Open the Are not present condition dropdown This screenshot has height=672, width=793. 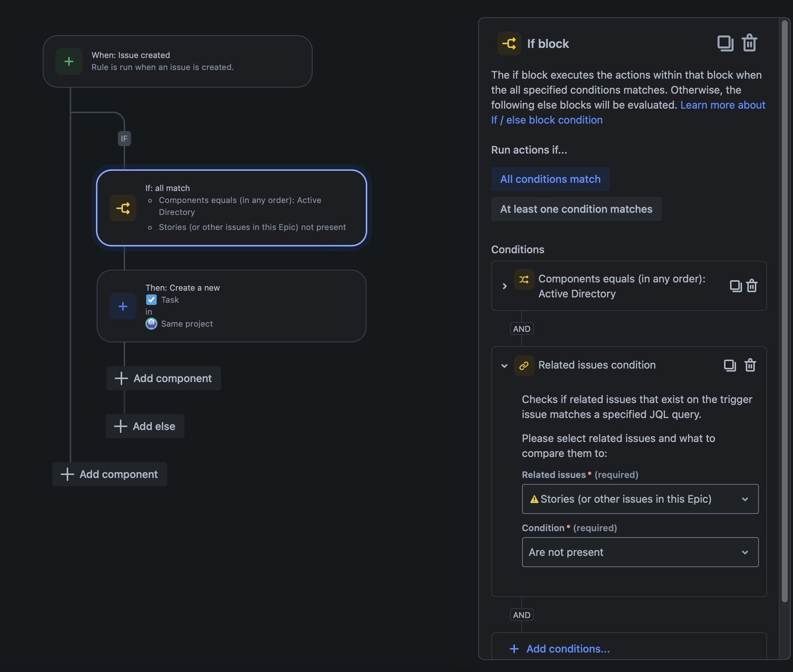pos(639,552)
